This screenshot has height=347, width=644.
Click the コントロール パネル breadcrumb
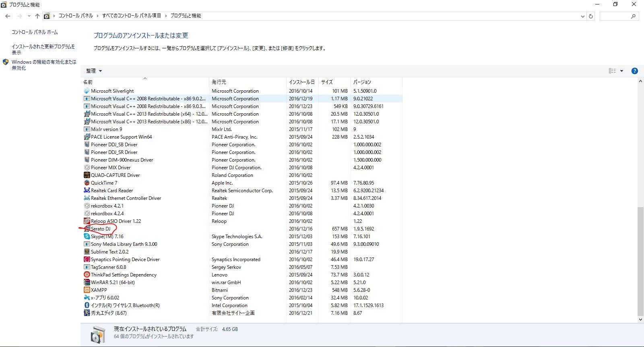(76, 16)
